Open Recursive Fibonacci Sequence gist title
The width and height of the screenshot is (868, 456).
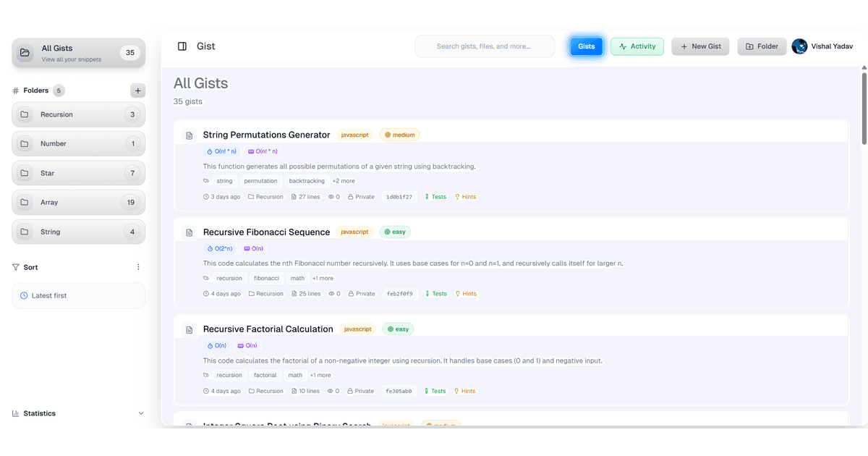(x=266, y=232)
